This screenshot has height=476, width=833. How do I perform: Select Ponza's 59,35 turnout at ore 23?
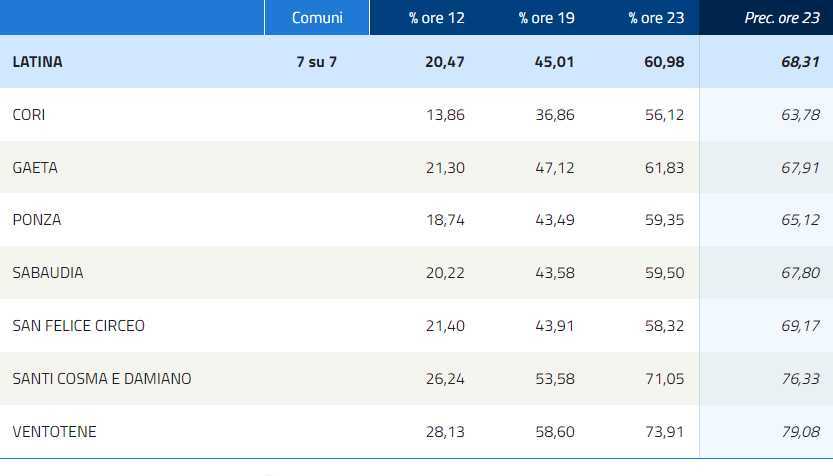664,220
